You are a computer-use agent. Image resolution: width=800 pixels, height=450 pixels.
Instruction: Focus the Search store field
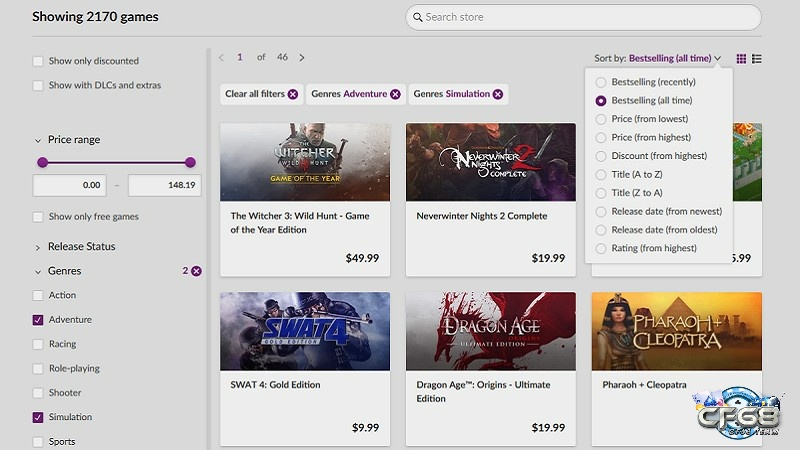pyautogui.click(x=583, y=17)
